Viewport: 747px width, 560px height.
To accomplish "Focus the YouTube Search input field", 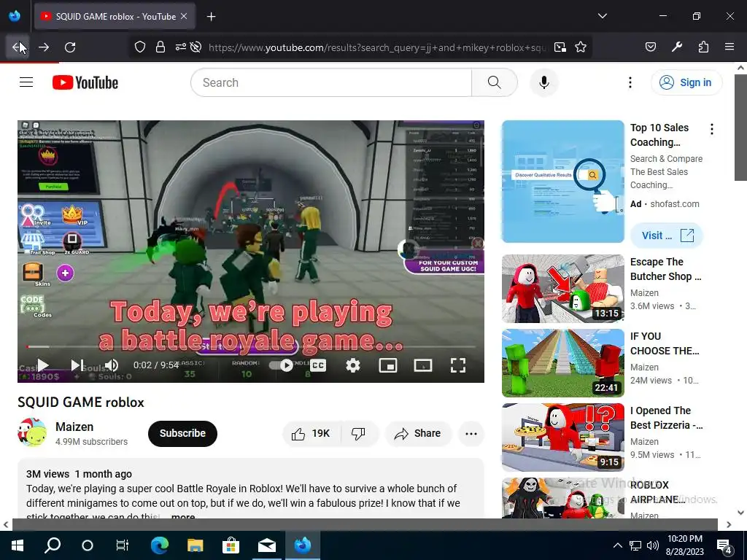I will click(331, 82).
